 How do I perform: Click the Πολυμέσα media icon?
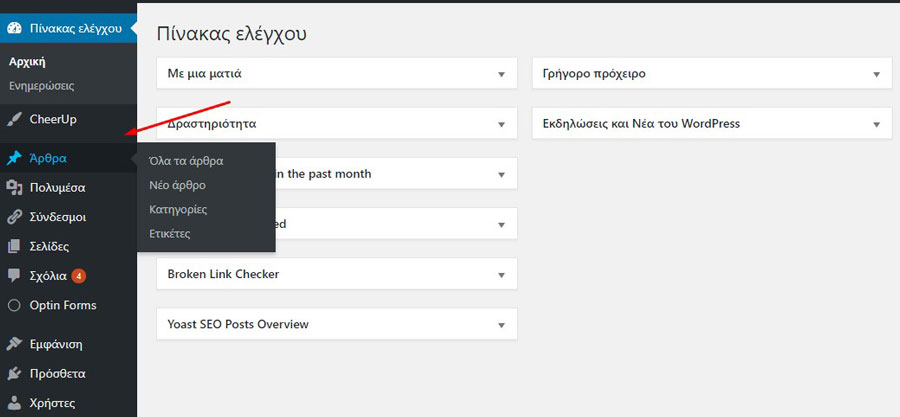(14, 187)
